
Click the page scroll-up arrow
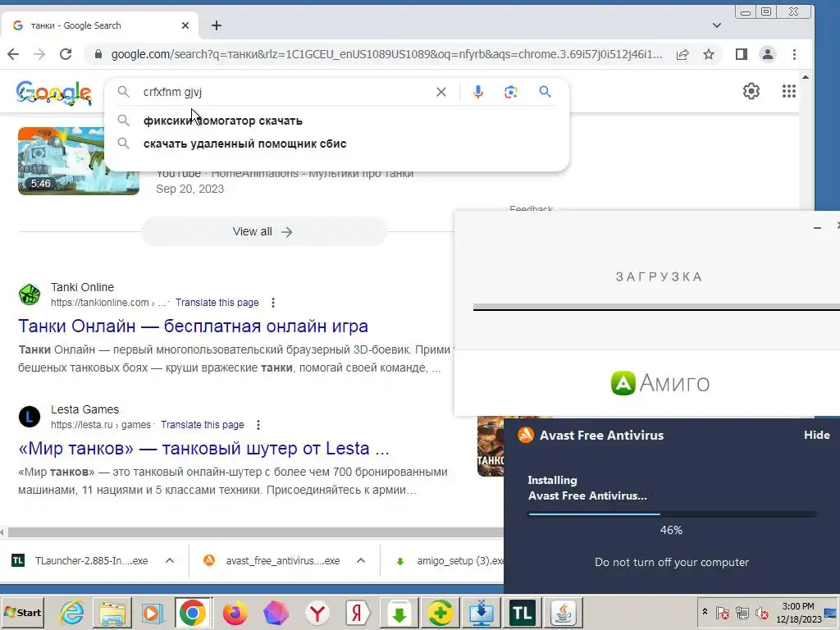(806, 78)
